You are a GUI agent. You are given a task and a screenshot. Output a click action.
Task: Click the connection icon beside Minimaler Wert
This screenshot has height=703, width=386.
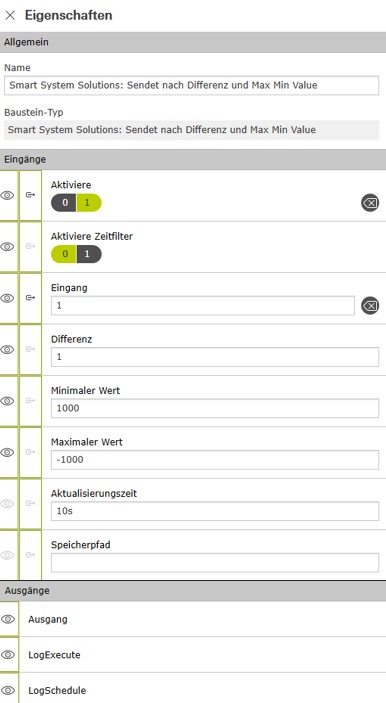pyautogui.click(x=30, y=401)
